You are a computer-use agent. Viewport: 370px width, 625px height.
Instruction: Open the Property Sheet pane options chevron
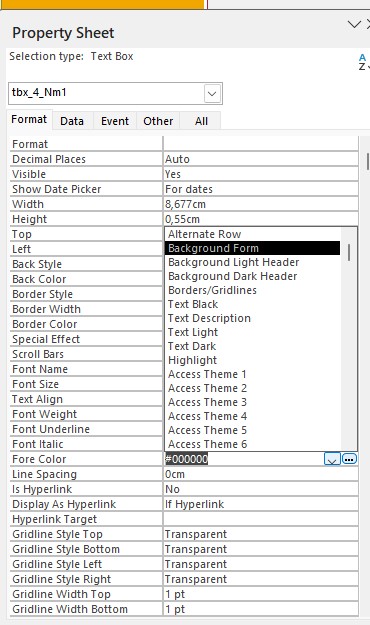tap(354, 25)
